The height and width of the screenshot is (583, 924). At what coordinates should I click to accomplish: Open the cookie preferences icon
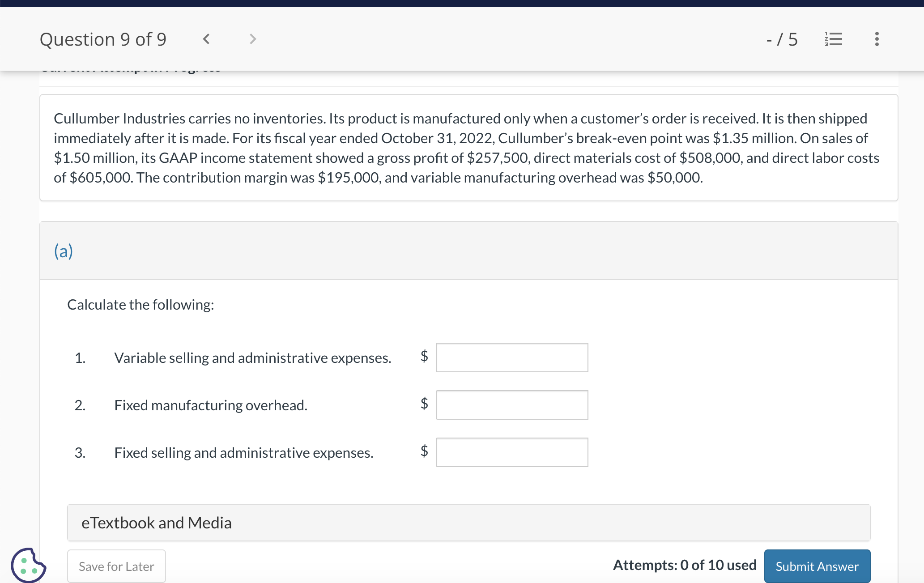28,565
